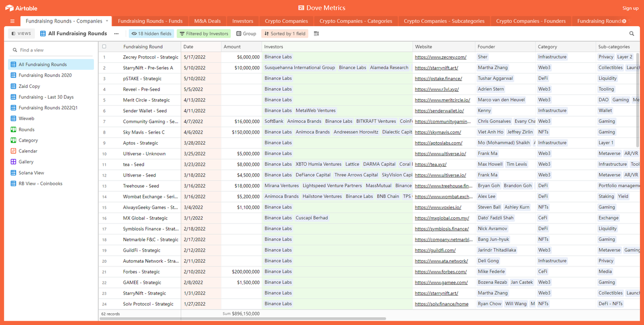Viewport: 644px width, 325px height.
Task: Switch to Fundraising Rounds - Funds tab
Action: [x=150, y=21]
